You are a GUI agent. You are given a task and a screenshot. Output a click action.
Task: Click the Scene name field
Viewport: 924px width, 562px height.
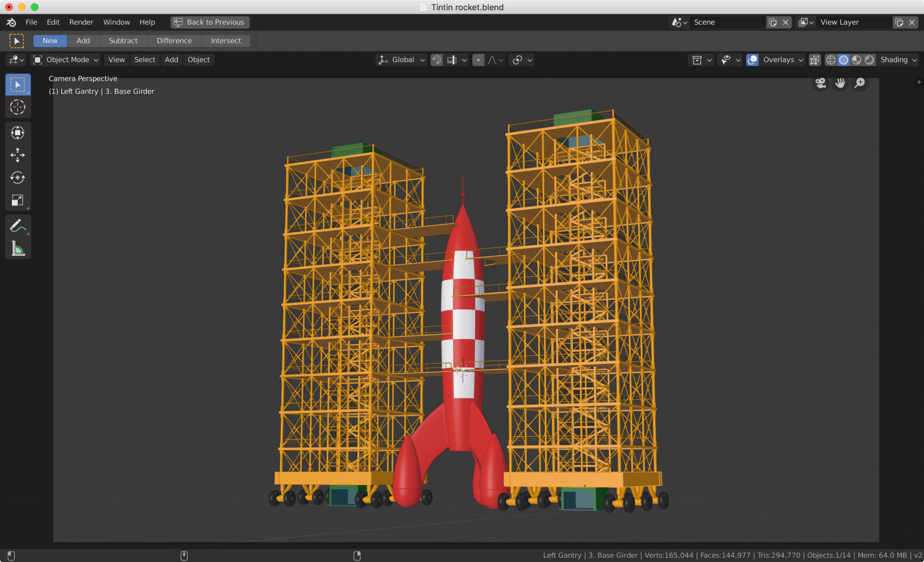click(x=728, y=22)
